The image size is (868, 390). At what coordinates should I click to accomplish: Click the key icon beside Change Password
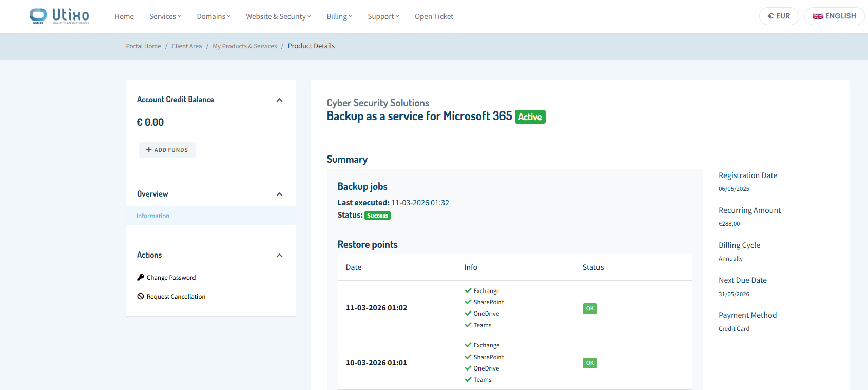pos(140,277)
